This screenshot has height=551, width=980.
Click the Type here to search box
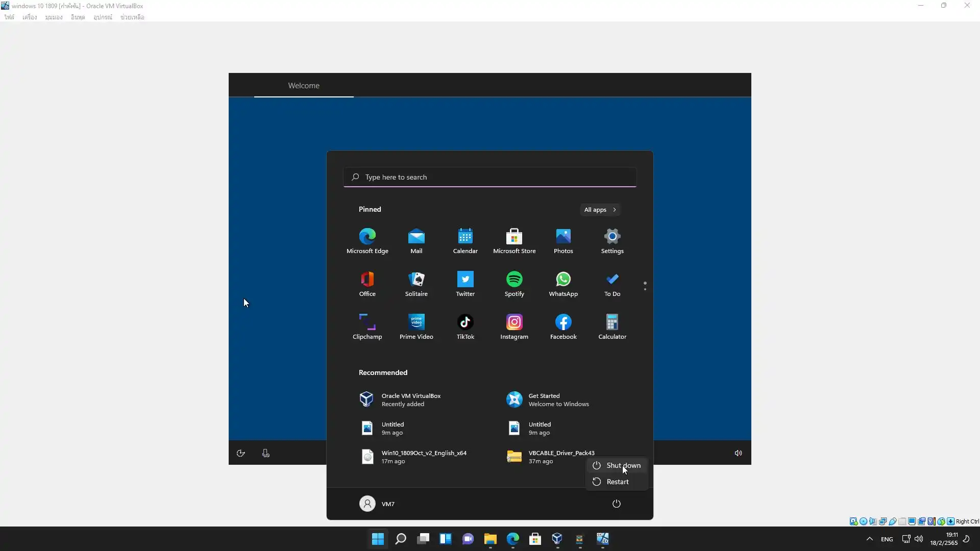[x=489, y=177]
